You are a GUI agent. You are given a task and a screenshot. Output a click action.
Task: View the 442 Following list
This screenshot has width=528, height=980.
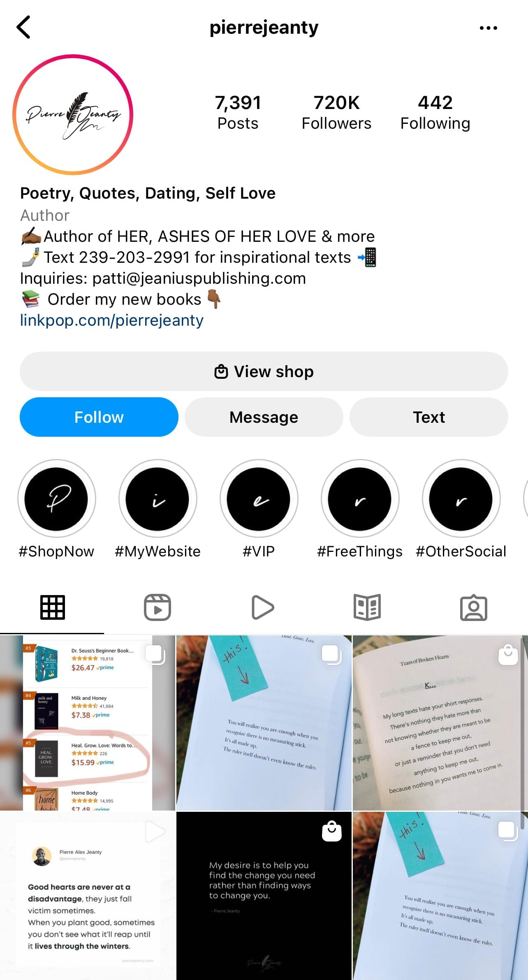pyautogui.click(x=435, y=112)
